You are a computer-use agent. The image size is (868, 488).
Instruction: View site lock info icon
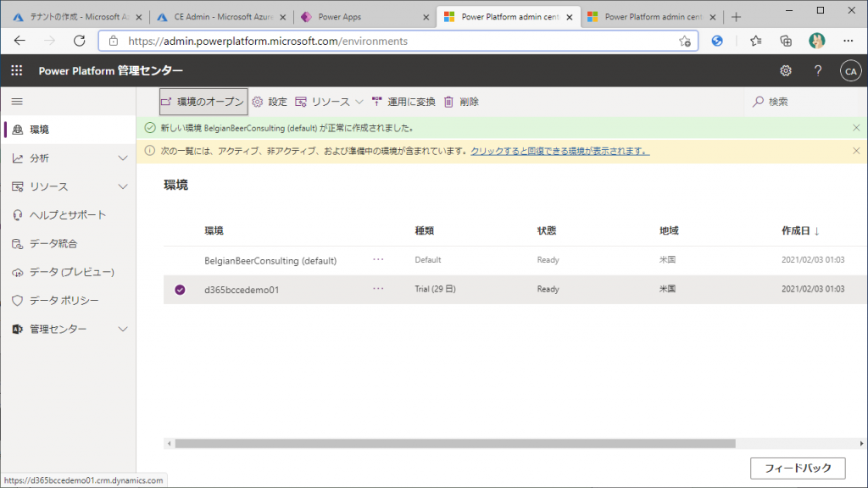pyautogui.click(x=114, y=41)
